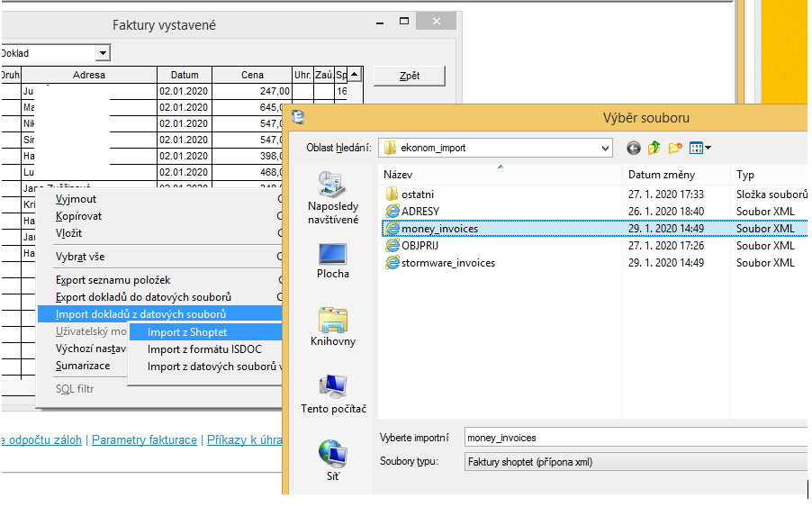Create a new folder in dialog
The image size is (812, 507).
click(x=675, y=148)
